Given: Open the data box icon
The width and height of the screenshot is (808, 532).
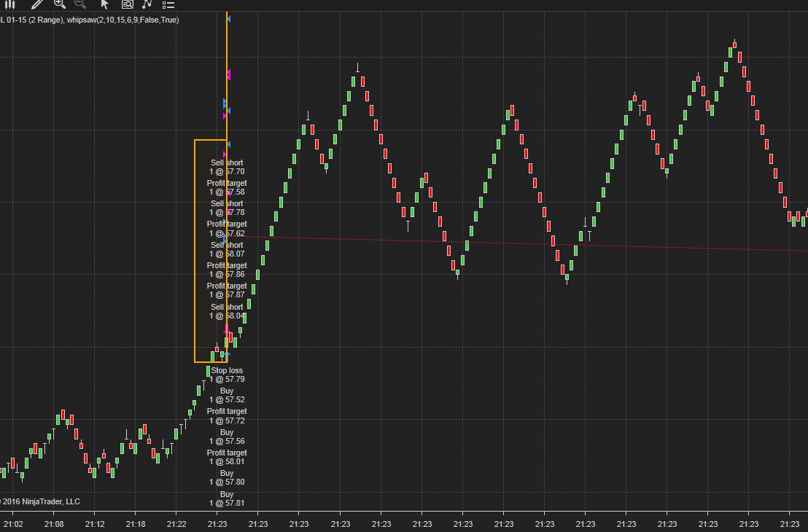Looking at the screenshot, I should pos(128,4).
